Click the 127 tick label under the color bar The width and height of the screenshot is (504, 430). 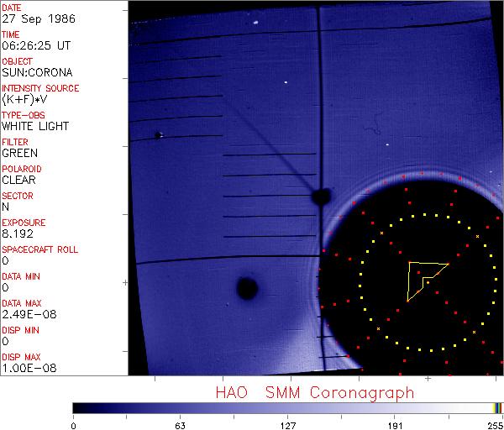pos(288,424)
